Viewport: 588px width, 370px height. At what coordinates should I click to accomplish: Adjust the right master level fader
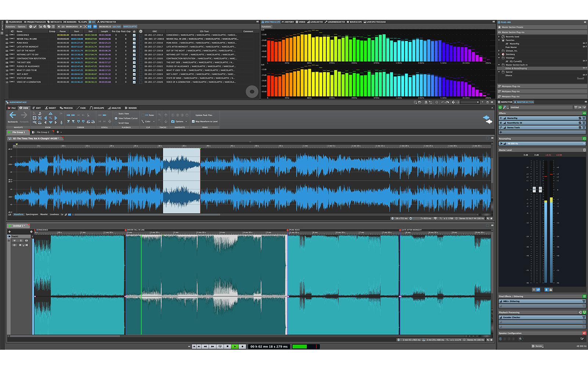[540, 190]
